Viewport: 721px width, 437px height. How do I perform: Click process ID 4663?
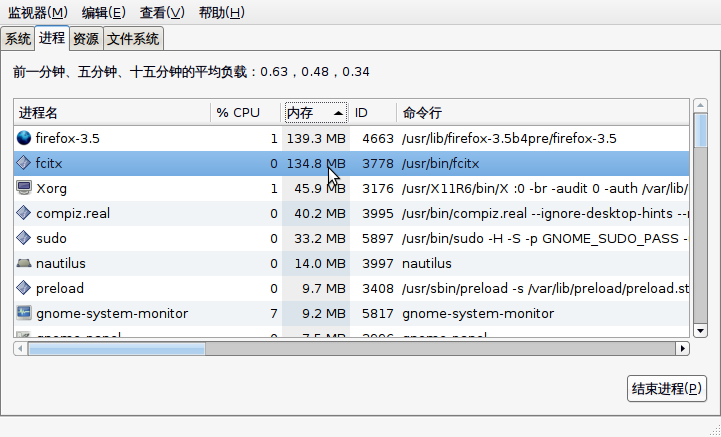click(378, 138)
